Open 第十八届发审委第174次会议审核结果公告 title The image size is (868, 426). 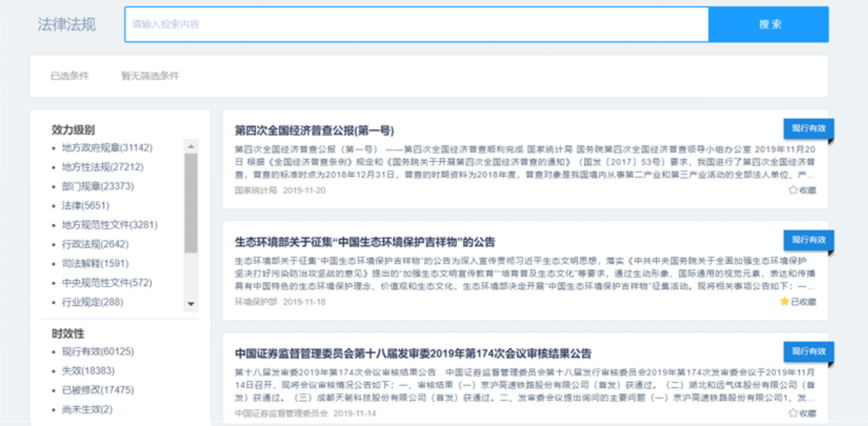tap(413, 353)
